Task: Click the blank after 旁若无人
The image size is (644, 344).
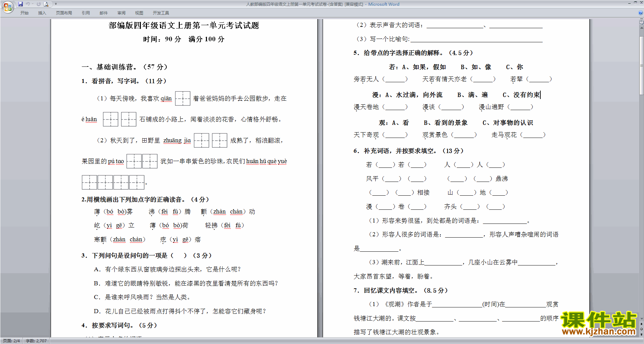Action: pos(395,79)
